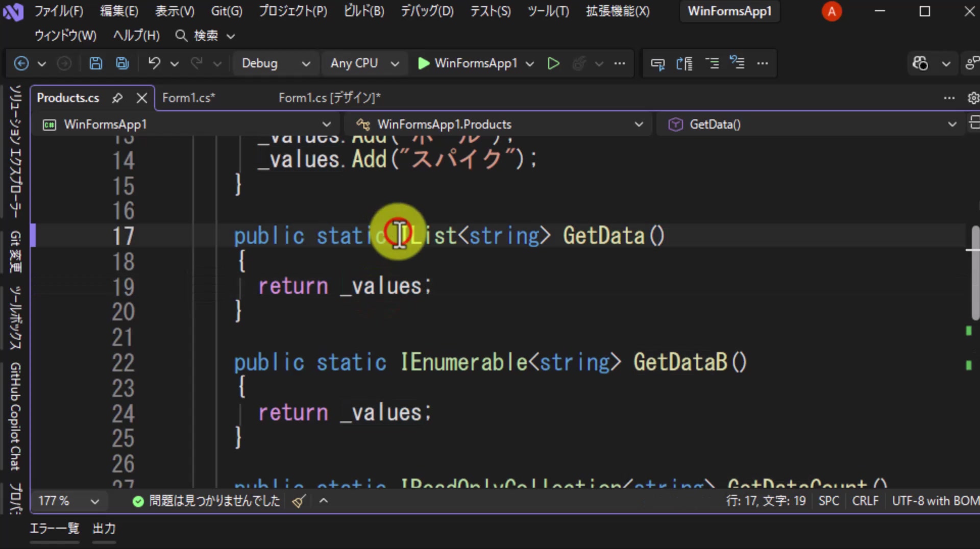Click the toolbar overflow ellipsis after the indent icons
The width and height of the screenshot is (980, 549).
coord(763,63)
